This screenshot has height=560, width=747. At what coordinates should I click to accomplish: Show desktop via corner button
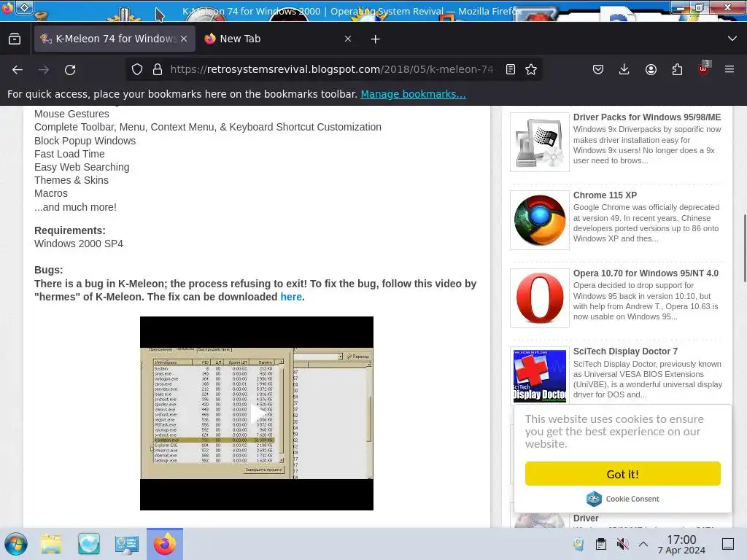pos(728,544)
